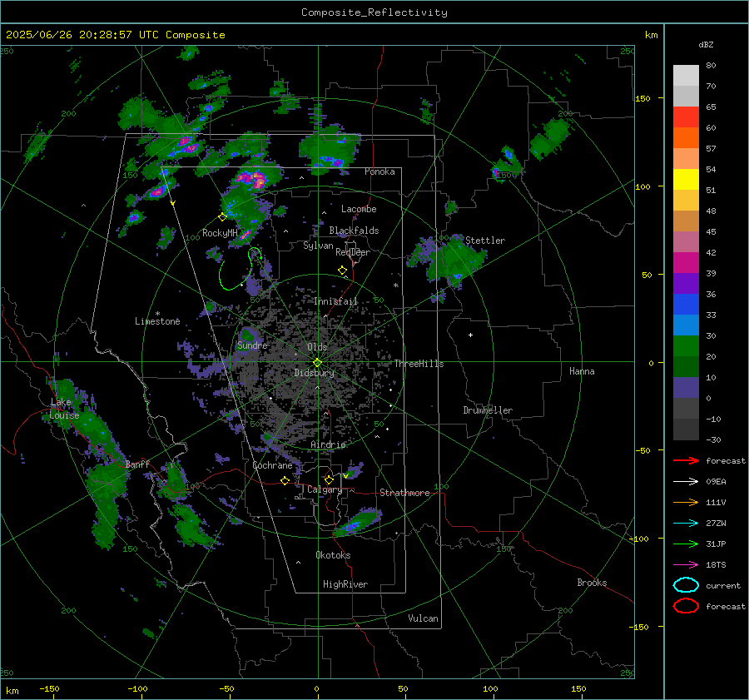Click the Stettler label
Image resolution: width=749 pixels, height=700 pixels.
(485, 241)
